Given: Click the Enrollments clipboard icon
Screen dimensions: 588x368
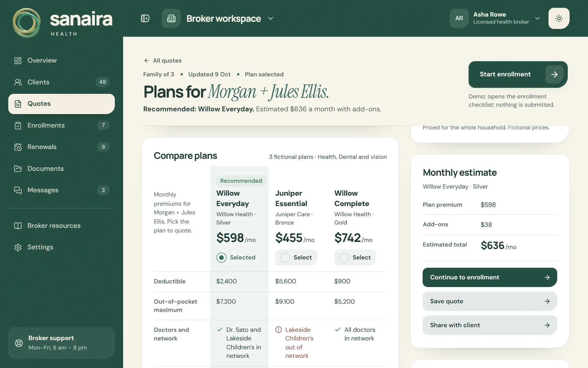Looking at the screenshot, I should [18, 125].
